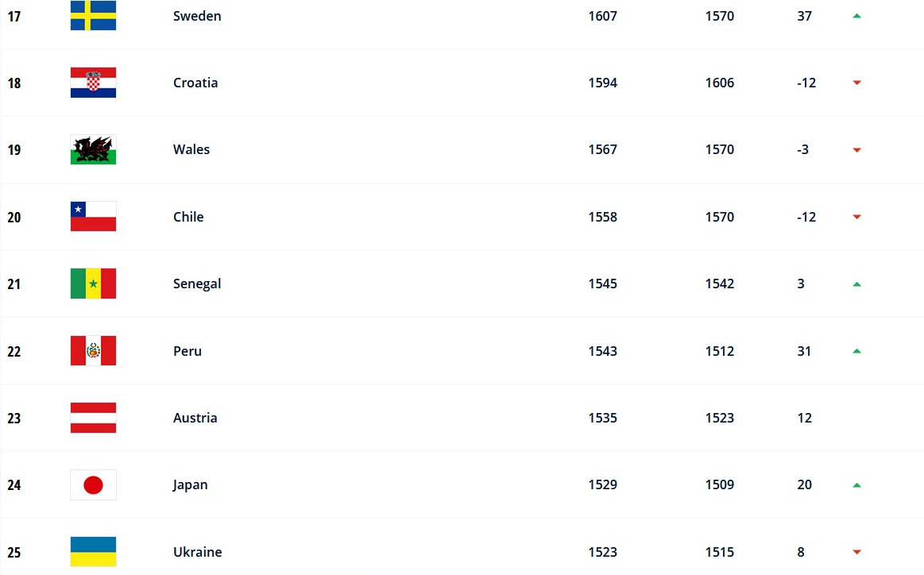Image resolution: width=924 pixels, height=575 pixels.
Task: Click the Sweden flag icon
Action: [93, 16]
